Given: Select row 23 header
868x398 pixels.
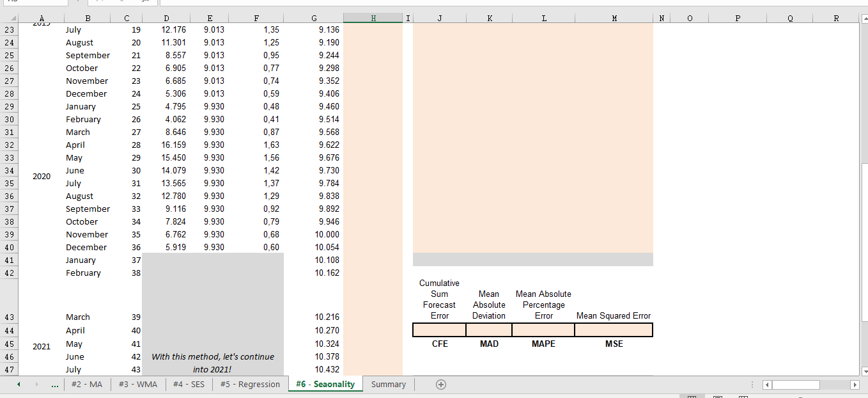Looking at the screenshot, I should [9, 30].
